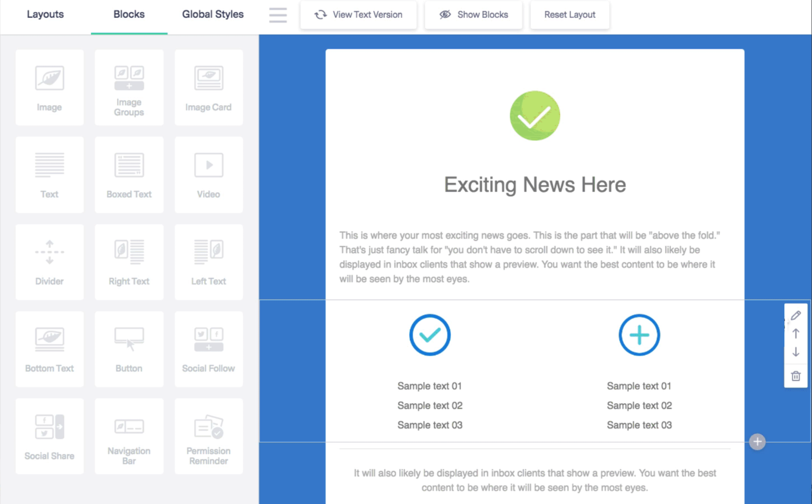Pick the Text block
Image resolution: width=812 pixels, height=504 pixels.
tap(49, 175)
